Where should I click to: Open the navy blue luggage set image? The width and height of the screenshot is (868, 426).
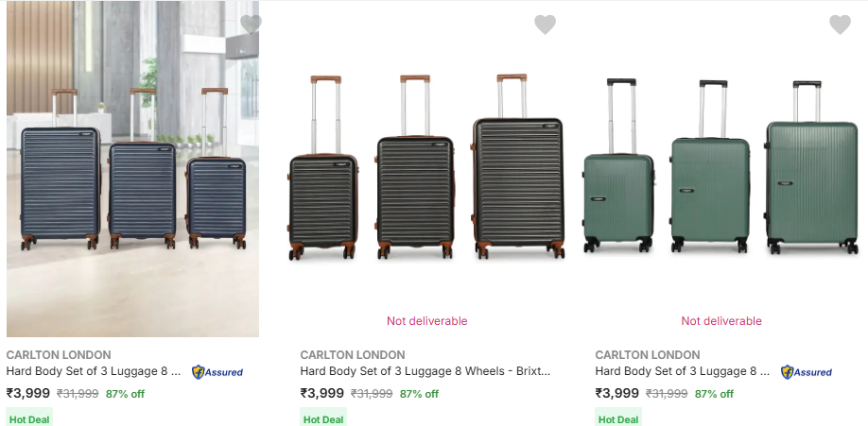pyautogui.click(x=132, y=170)
